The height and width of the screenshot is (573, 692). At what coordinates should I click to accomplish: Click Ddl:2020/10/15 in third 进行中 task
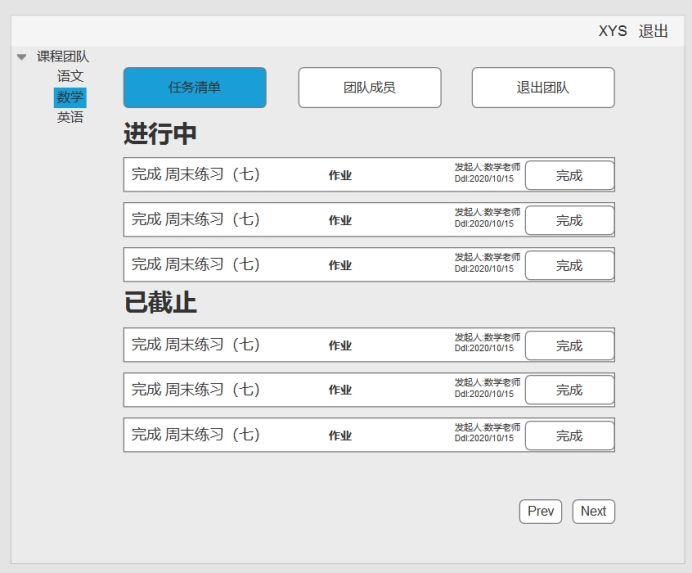[x=484, y=269]
